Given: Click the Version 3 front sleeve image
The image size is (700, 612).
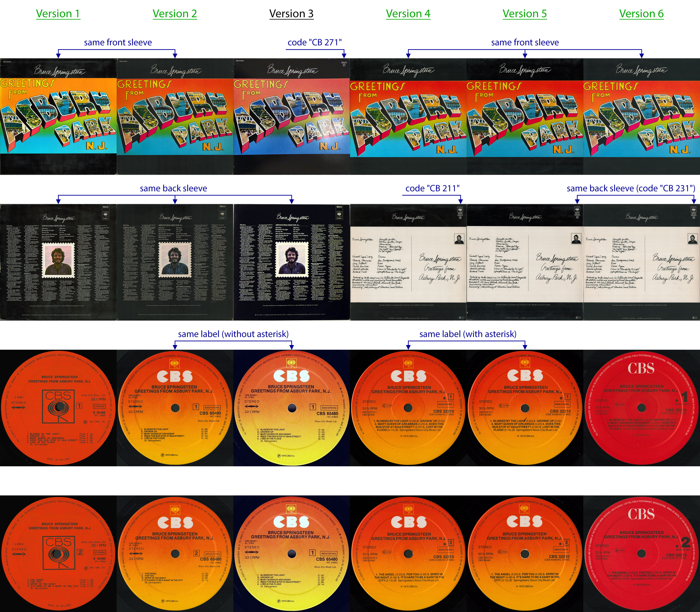Looking at the screenshot, I should click(x=292, y=116).
